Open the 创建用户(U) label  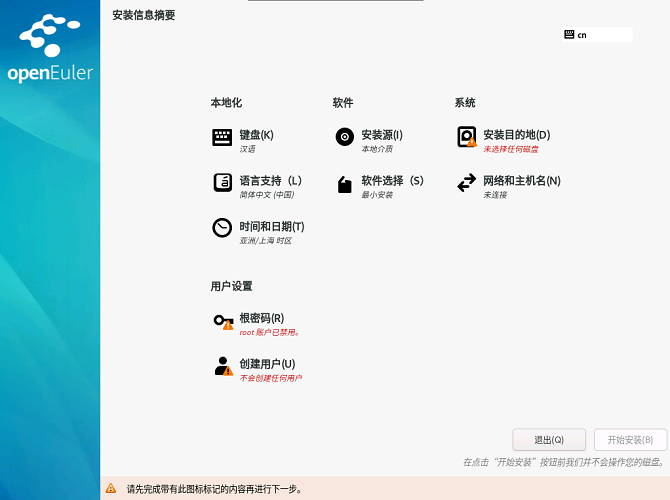pyautogui.click(x=267, y=364)
